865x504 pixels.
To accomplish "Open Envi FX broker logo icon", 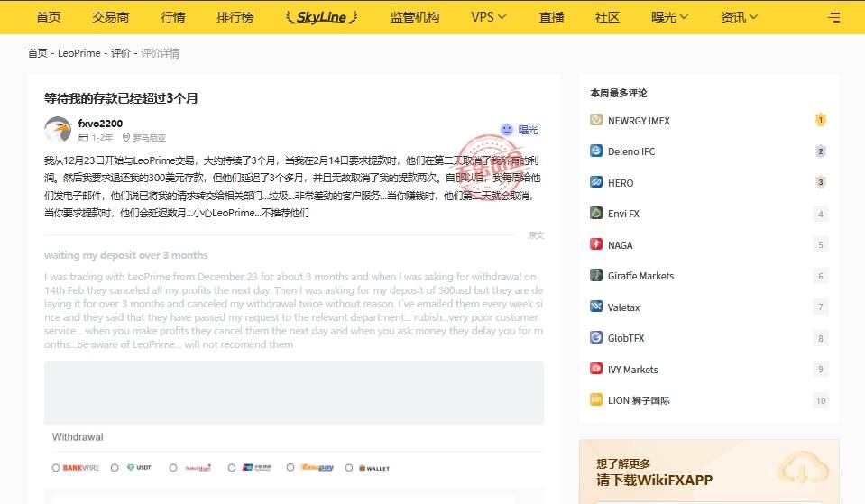I will coord(596,213).
